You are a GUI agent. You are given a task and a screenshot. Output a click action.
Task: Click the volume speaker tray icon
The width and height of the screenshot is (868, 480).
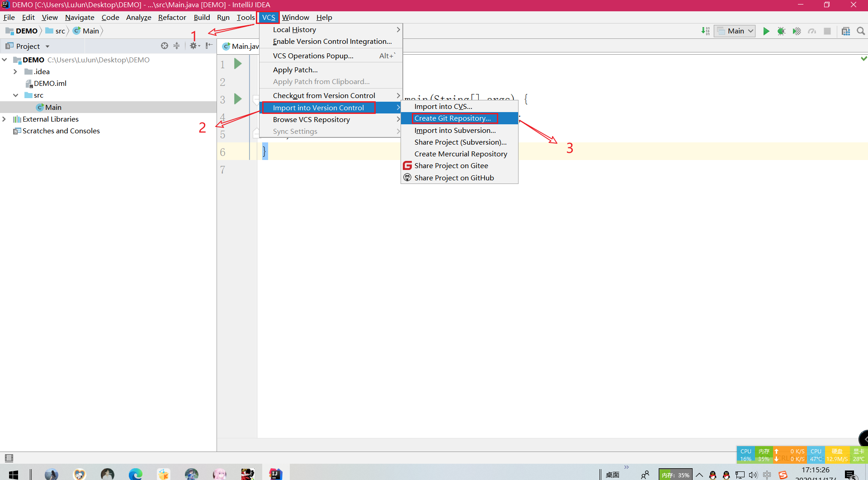[x=753, y=475]
